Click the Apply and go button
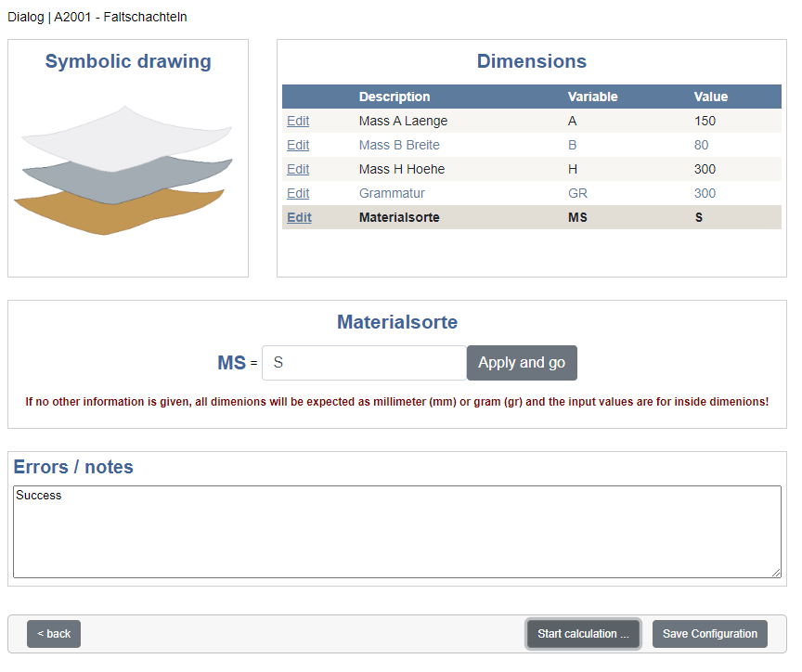802x672 pixels. click(522, 363)
